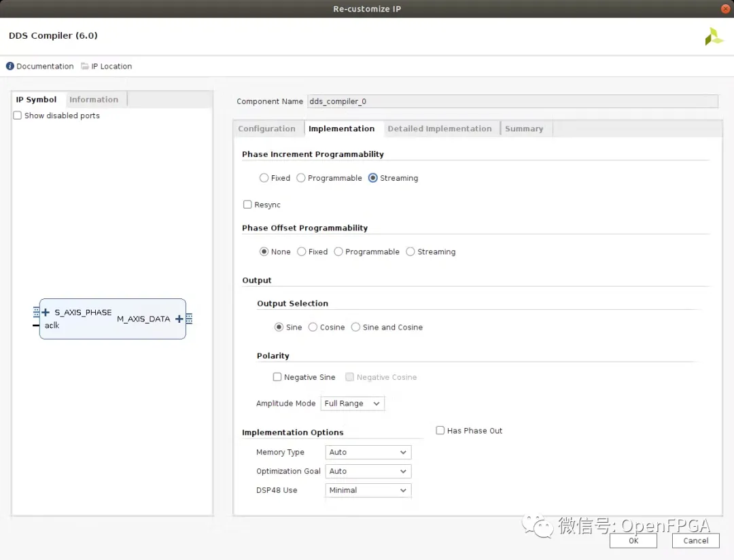Select Streaming phase offset radio button
This screenshot has height=560, width=734.
point(410,251)
